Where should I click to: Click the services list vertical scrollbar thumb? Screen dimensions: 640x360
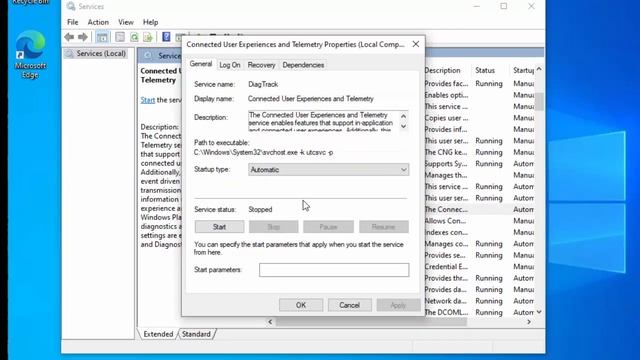coord(539,101)
